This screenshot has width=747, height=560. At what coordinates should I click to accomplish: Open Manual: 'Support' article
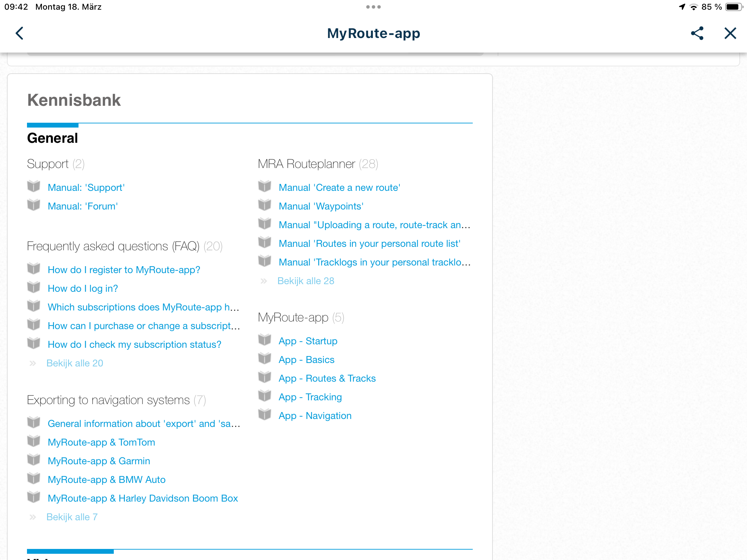point(86,187)
